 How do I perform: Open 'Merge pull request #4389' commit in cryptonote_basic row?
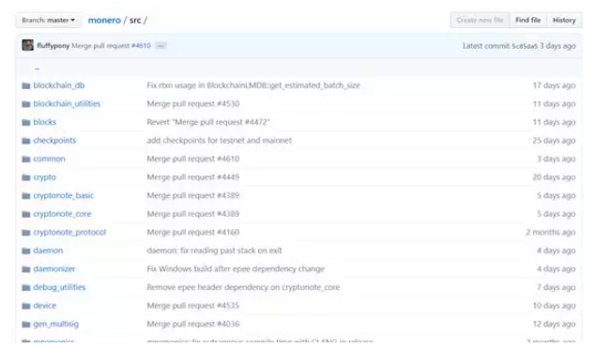pos(193,195)
